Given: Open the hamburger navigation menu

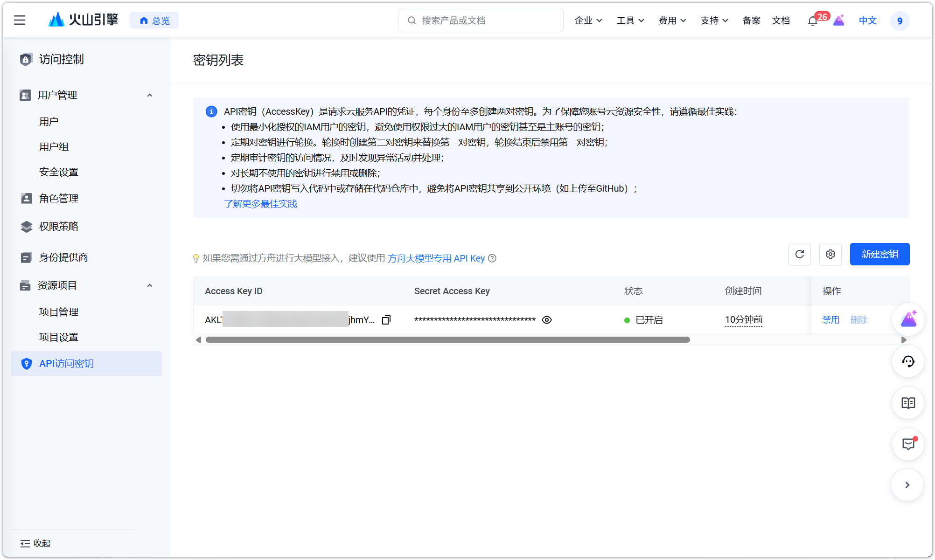Looking at the screenshot, I should (x=19, y=20).
